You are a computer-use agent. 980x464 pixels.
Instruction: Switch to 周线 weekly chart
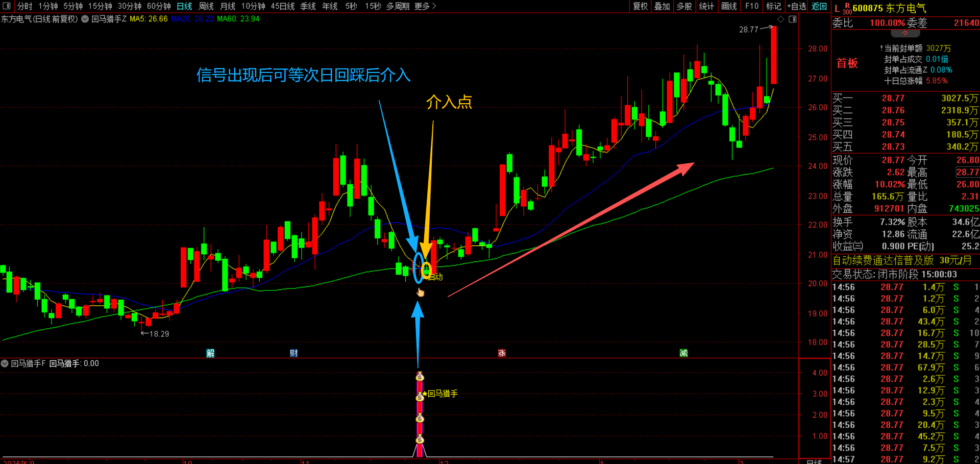206,6
